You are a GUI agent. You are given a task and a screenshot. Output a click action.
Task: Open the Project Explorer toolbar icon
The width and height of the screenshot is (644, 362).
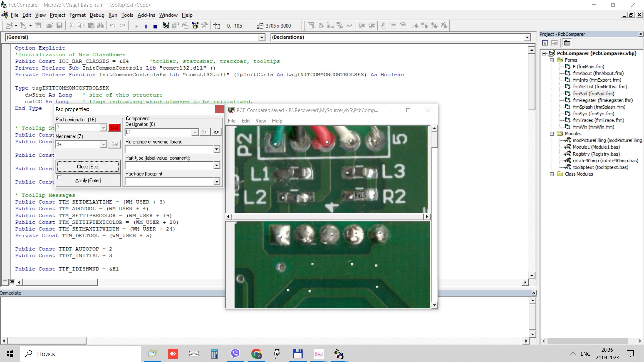point(166,26)
